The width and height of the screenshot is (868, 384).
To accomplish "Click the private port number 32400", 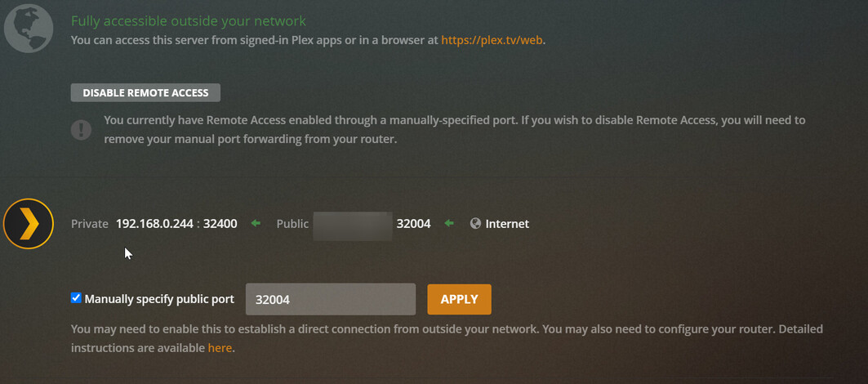I will pos(220,223).
